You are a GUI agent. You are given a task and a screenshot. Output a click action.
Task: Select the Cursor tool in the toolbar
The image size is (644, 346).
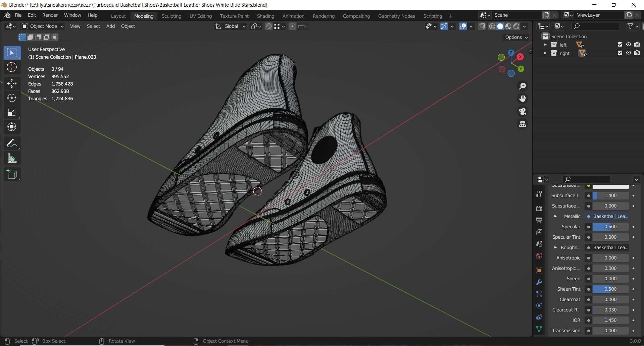[12, 67]
